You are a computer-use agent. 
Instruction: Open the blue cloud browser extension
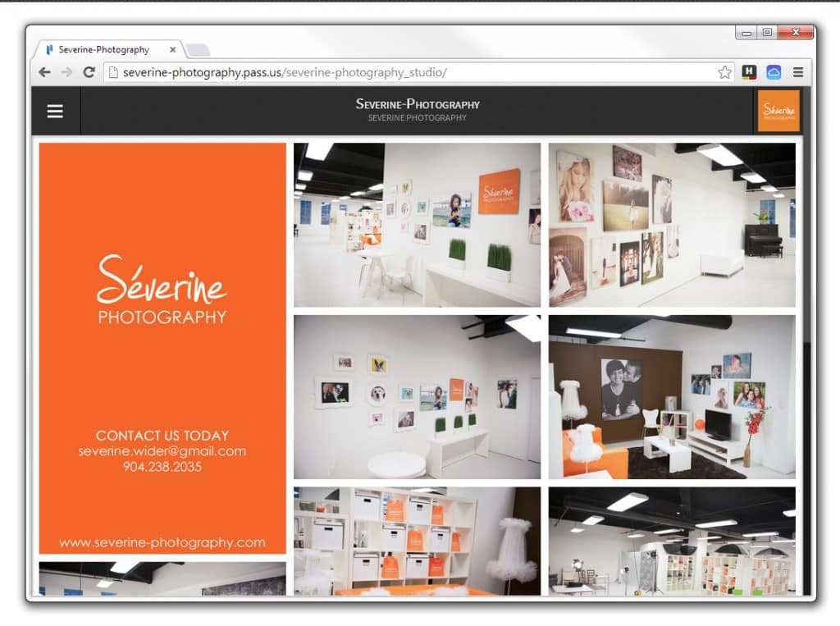pos(774,72)
